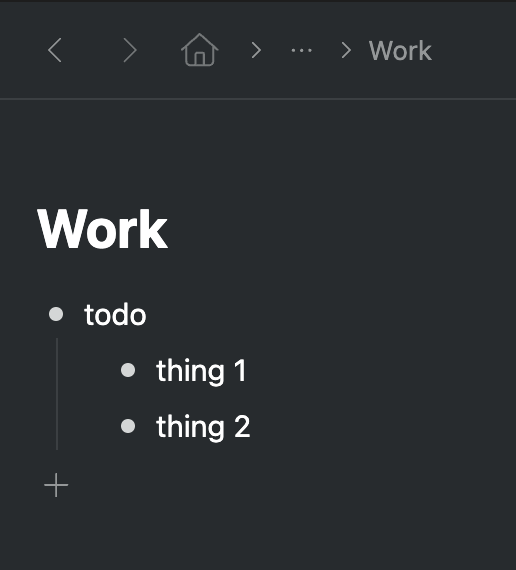Place cursor in thing 1 text

201,371
